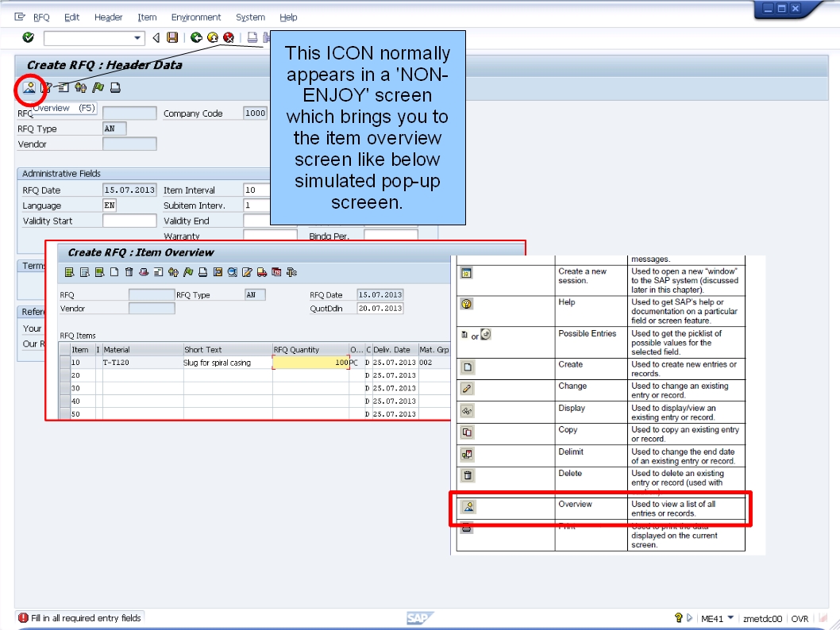Open the Environment menu
The height and width of the screenshot is (630, 840).
[196, 17]
